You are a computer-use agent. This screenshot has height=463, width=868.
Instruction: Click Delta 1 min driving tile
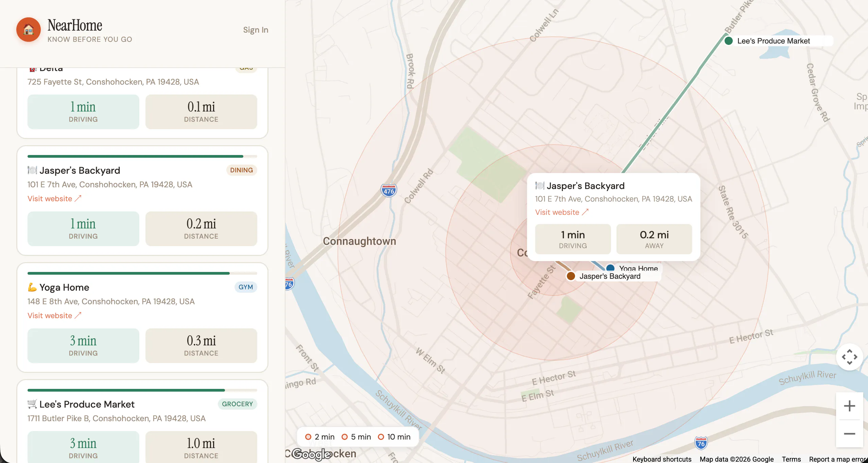pyautogui.click(x=83, y=112)
